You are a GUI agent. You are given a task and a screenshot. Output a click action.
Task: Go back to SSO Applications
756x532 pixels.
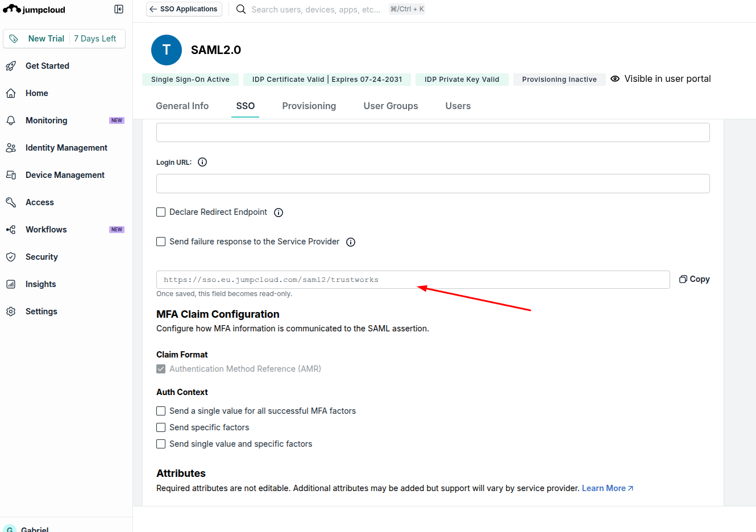click(x=184, y=9)
